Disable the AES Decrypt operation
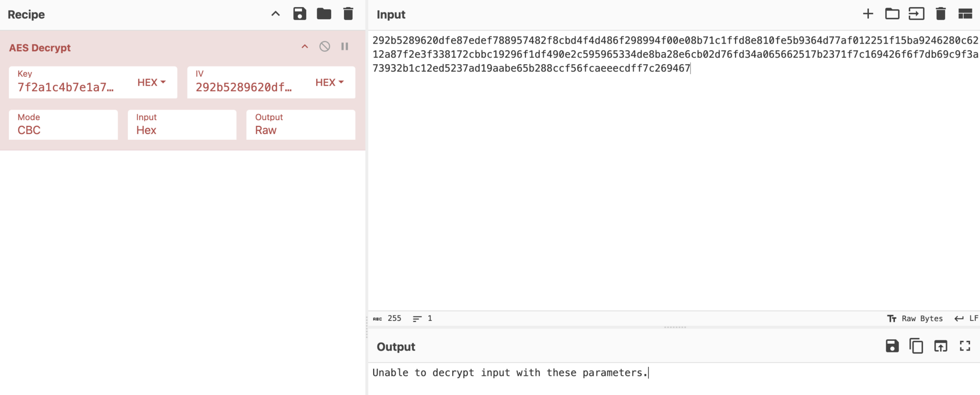This screenshot has height=395, width=980. tap(324, 46)
